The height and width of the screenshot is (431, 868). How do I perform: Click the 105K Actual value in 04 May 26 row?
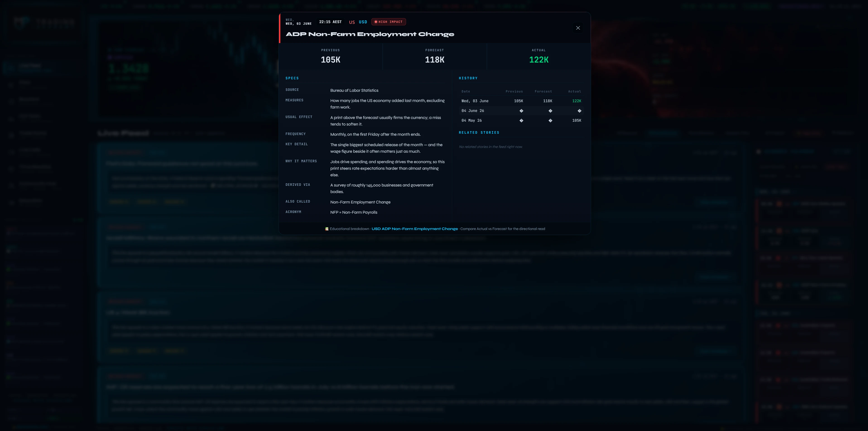click(577, 120)
